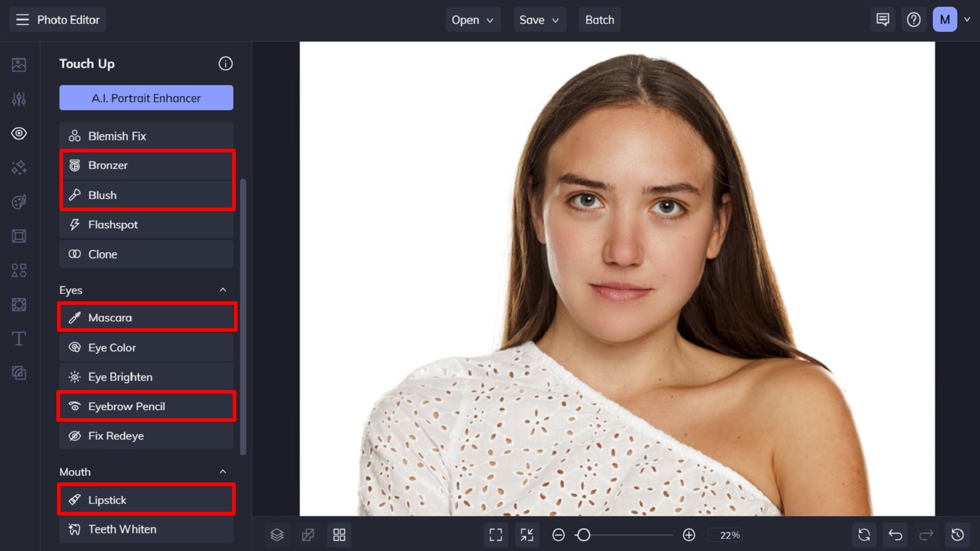
Task: Open the Open dropdown menu
Action: tap(472, 19)
